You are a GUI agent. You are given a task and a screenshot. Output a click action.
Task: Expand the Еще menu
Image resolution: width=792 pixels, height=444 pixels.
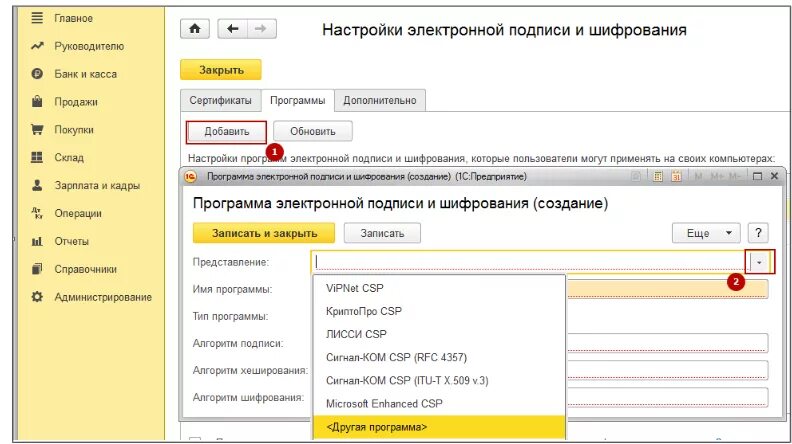pos(706,233)
